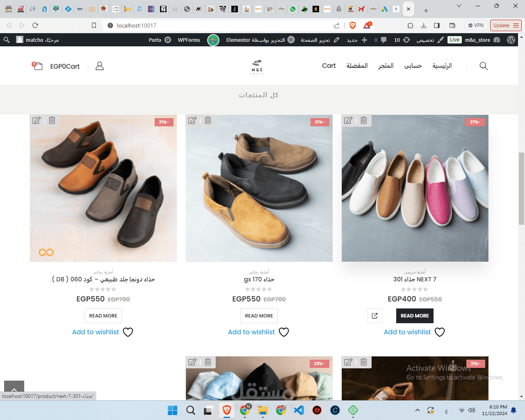Viewport: 525px width, 420px height.
Task: Open the Porto menu in admin bar
Action: (x=160, y=40)
